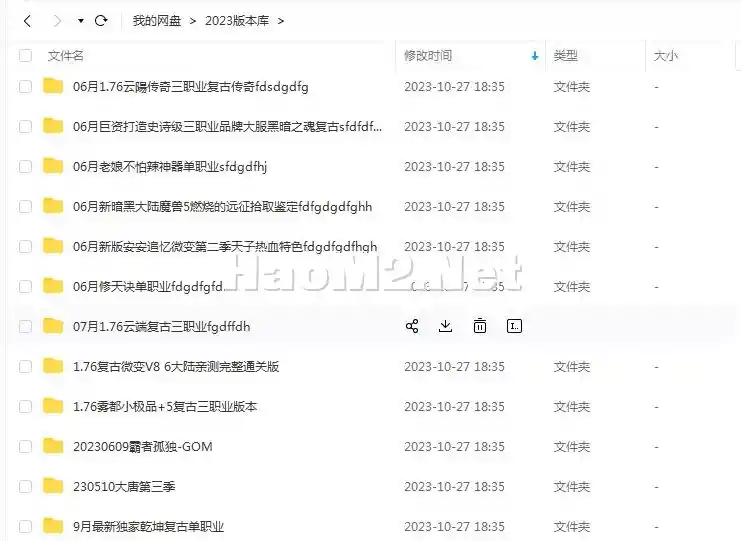The width and height of the screenshot is (741, 541).
Task: Delete the 07月1.76云端复古三职业 folder
Action: coord(480,326)
